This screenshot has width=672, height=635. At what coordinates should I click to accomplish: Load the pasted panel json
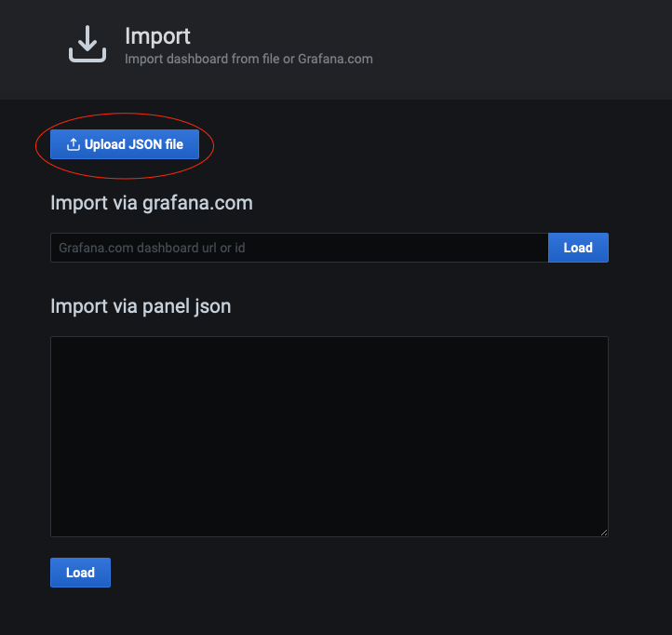[x=80, y=573]
